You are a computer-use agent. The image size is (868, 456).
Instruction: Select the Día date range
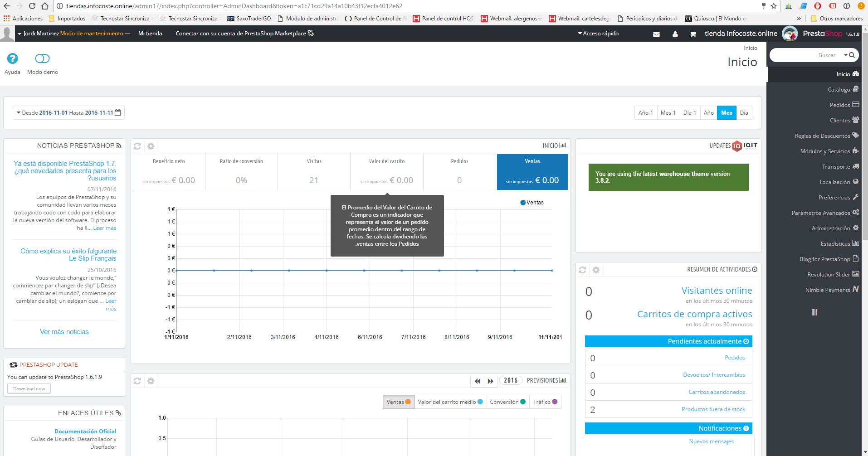point(744,113)
